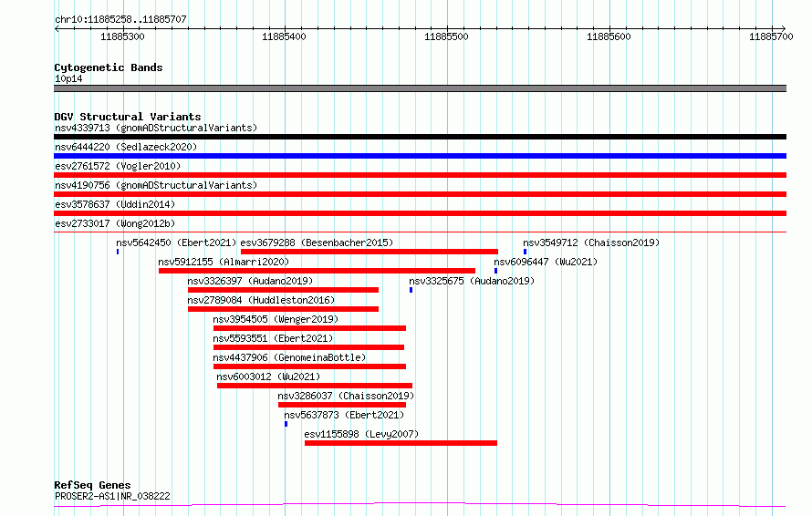
Task: Click the blue nsv5637873 Ebert2021 marker
Action: 286,424
